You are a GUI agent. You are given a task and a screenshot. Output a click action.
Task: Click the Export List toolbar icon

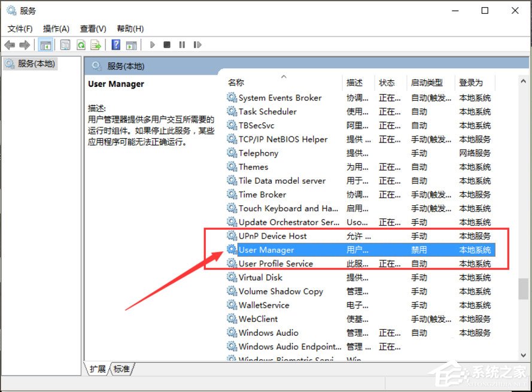96,44
